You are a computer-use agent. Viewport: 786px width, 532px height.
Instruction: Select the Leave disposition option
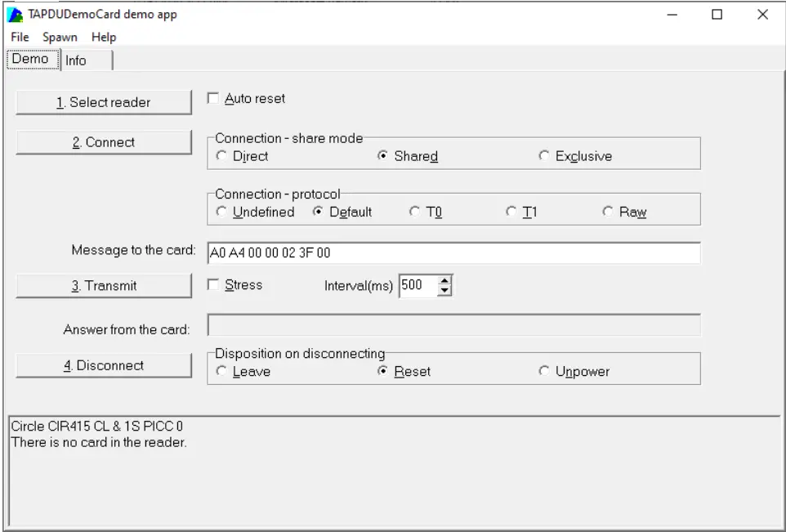coord(221,372)
